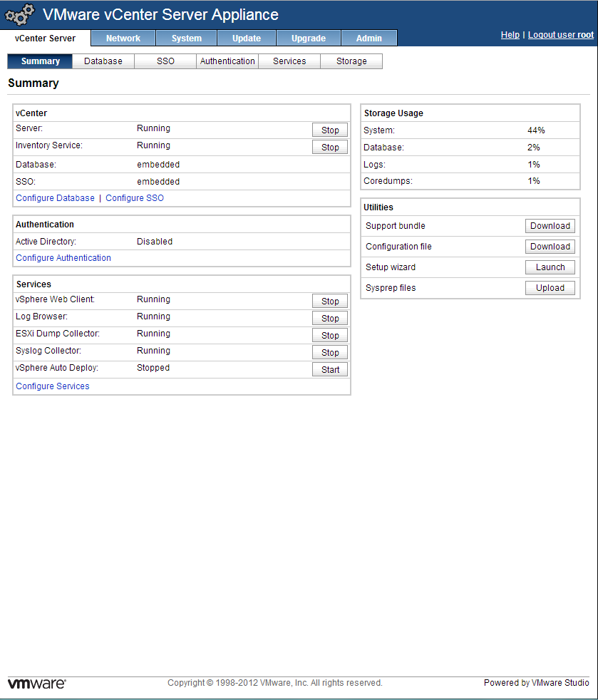Upload Sysprep files
The image size is (598, 700).
tap(550, 288)
